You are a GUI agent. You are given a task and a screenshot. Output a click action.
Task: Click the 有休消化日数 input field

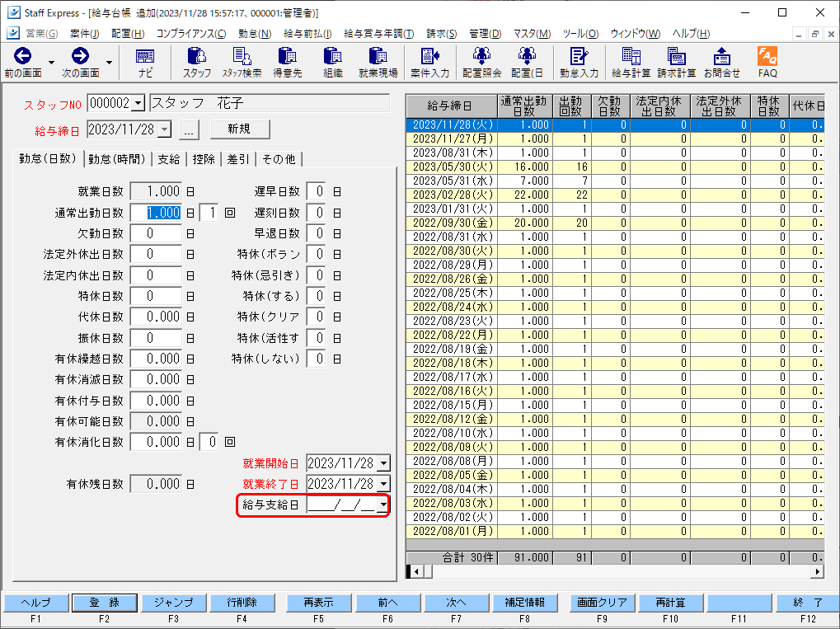(156, 442)
